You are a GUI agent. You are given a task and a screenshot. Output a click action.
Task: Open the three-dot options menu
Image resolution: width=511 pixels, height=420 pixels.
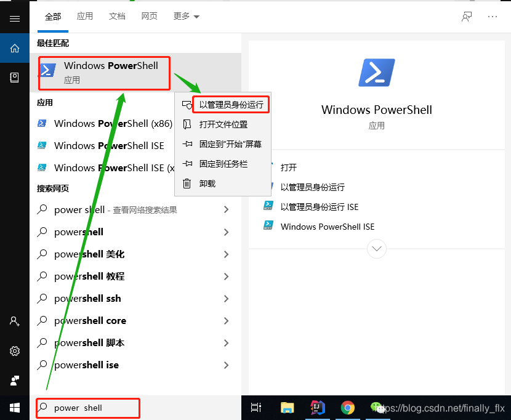pyautogui.click(x=493, y=17)
